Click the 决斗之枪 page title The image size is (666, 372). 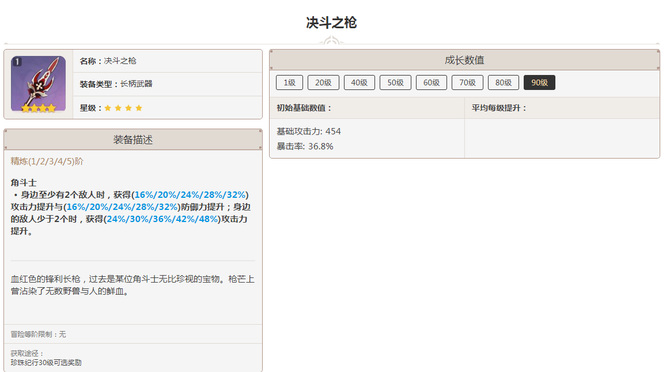(331, 23)
